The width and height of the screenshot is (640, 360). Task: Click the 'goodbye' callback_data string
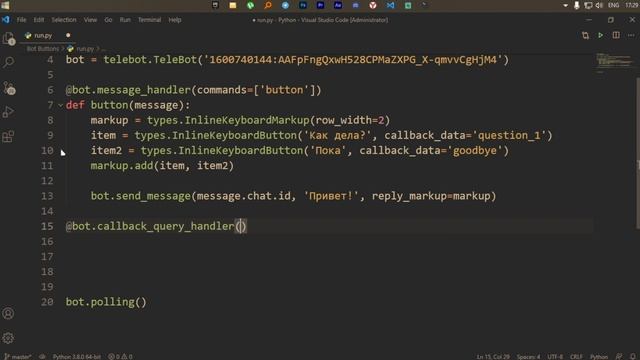coord(475,151)
